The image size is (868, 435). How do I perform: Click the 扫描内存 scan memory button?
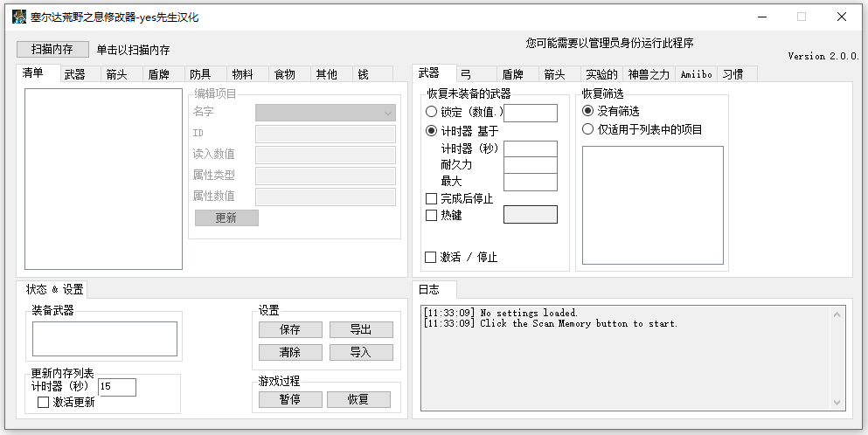(x=52, y=49)
